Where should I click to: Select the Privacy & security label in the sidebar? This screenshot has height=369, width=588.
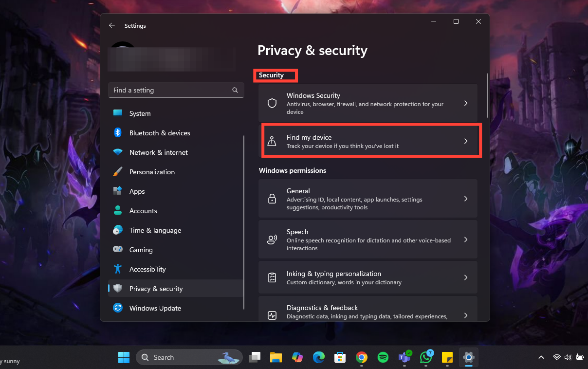[x=156, y=289]
